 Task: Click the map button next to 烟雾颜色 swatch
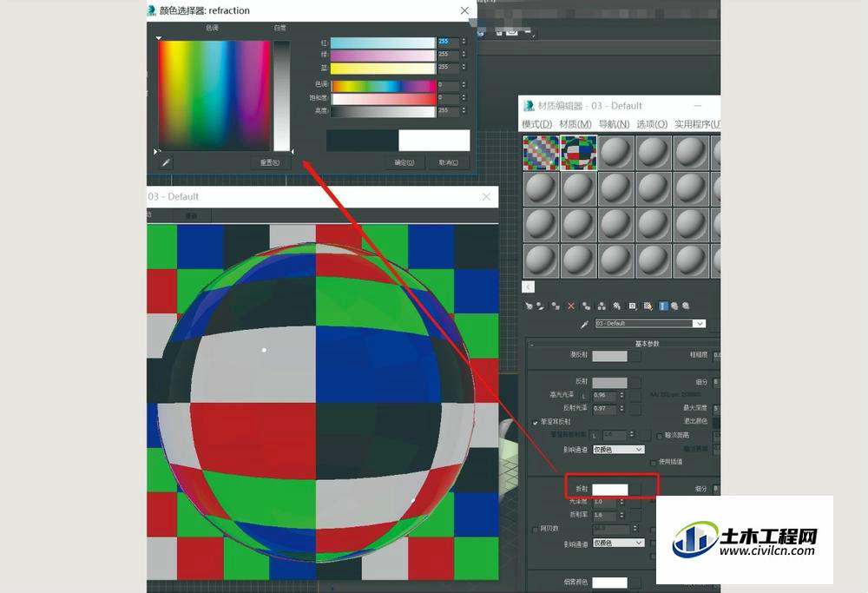[x=636, y=583]
